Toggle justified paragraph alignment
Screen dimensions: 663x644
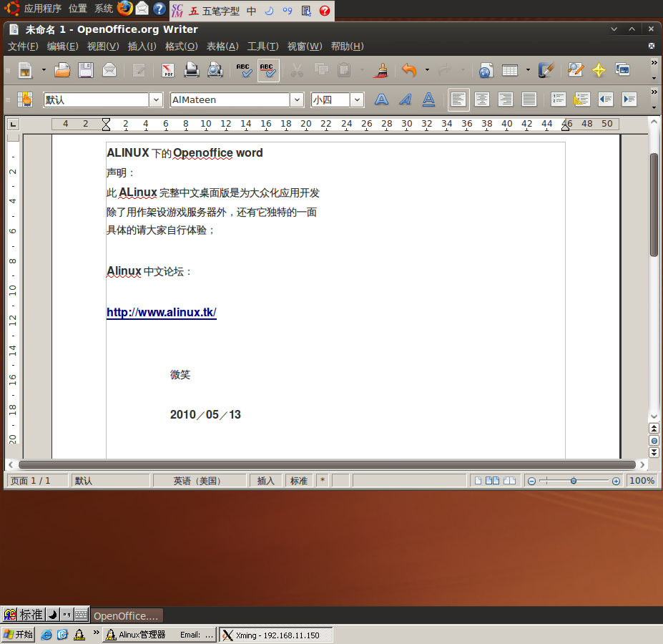point(529,99)
